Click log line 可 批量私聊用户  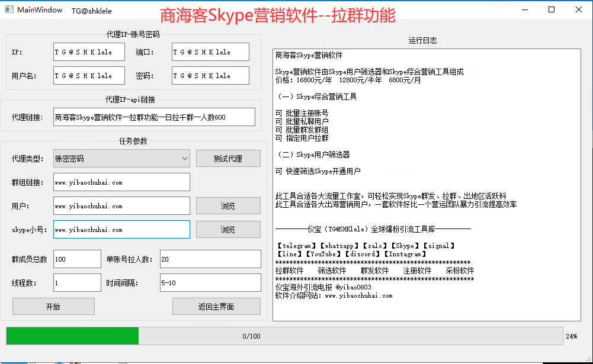[302, 121]
